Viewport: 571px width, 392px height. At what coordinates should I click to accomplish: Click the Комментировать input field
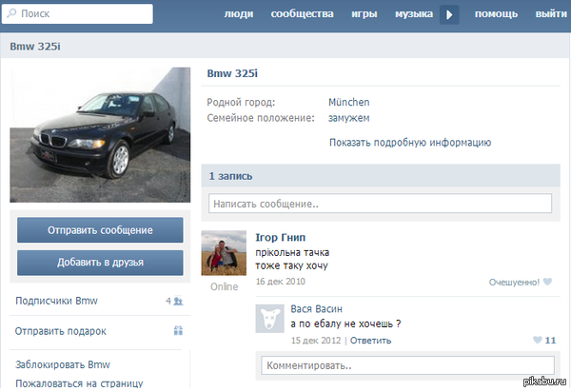pos(408,365)
